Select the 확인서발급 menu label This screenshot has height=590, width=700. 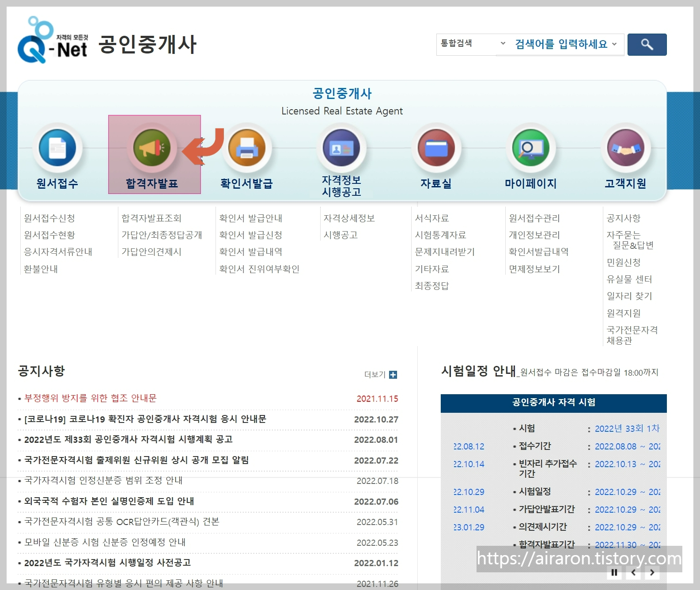click(x=247, y=183)
